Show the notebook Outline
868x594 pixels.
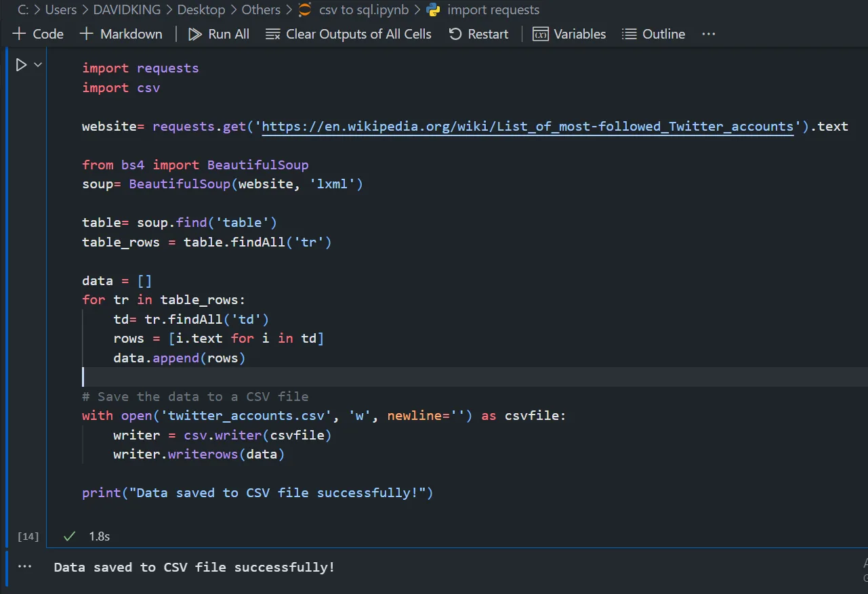[x=653, y=34]
